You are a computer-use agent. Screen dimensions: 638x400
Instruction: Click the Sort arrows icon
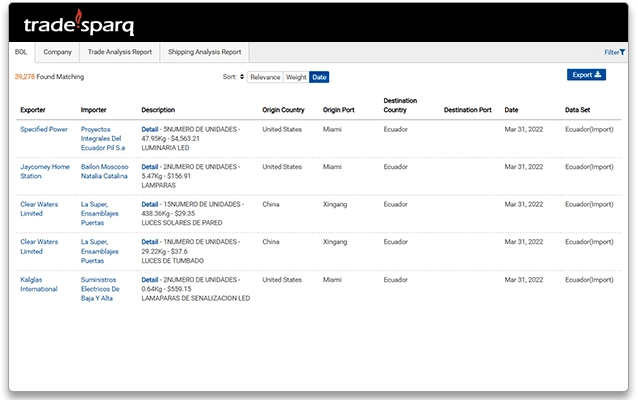click(242, 77)
